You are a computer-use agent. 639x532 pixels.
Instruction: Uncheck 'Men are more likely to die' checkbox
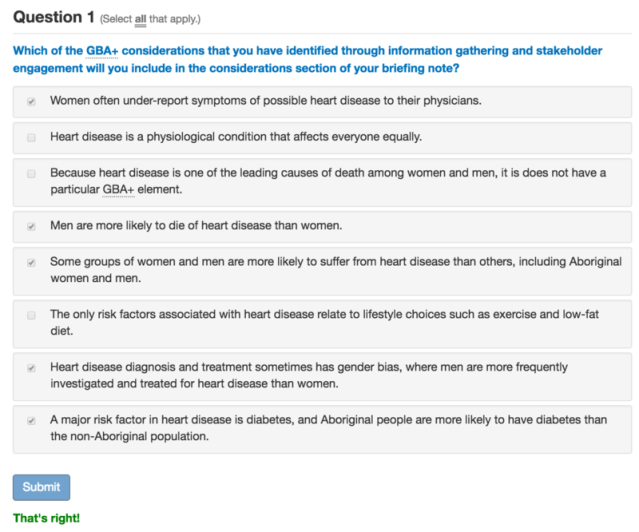click(31, 226)
